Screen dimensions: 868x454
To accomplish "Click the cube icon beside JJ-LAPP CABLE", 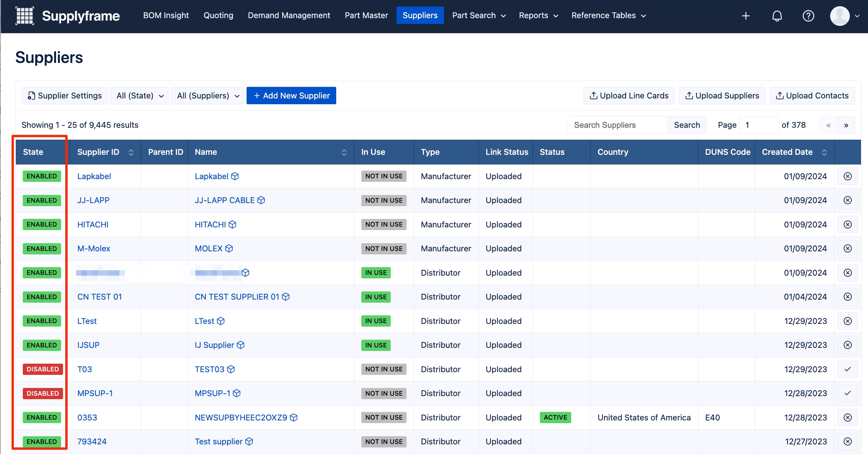I will [x=261, y=200].
